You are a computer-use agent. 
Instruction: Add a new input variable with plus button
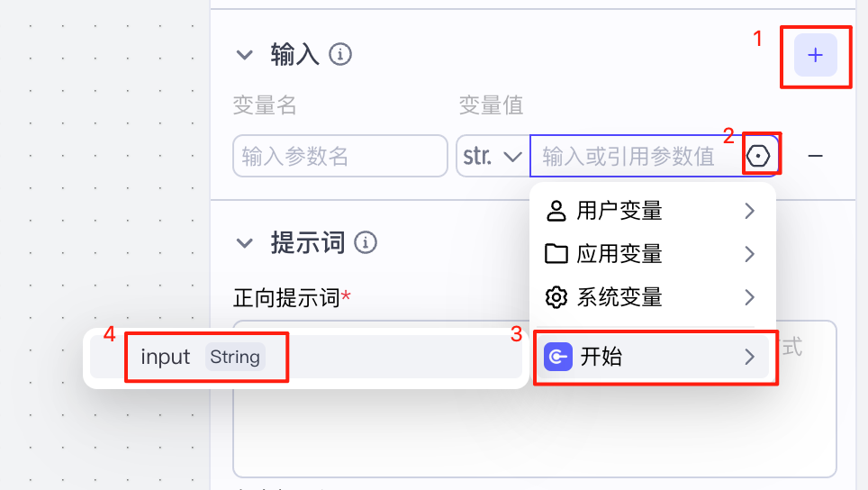tap(816, 55)
